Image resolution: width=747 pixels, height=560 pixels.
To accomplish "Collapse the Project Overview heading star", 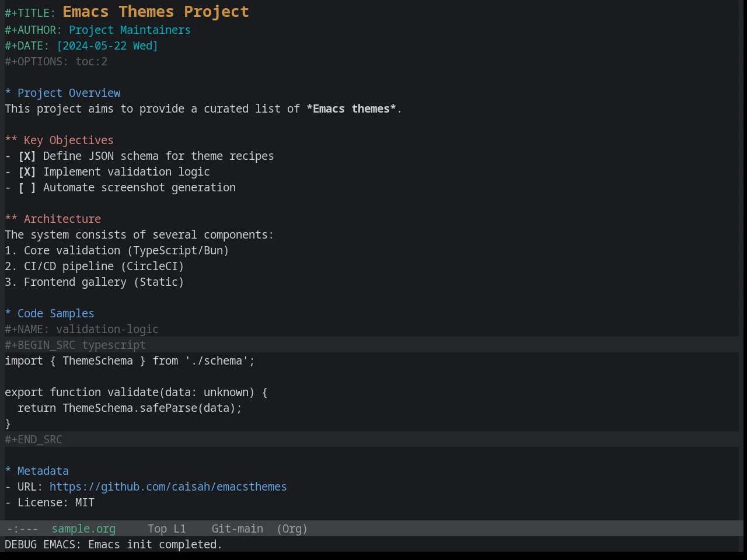I will (8, 93).
